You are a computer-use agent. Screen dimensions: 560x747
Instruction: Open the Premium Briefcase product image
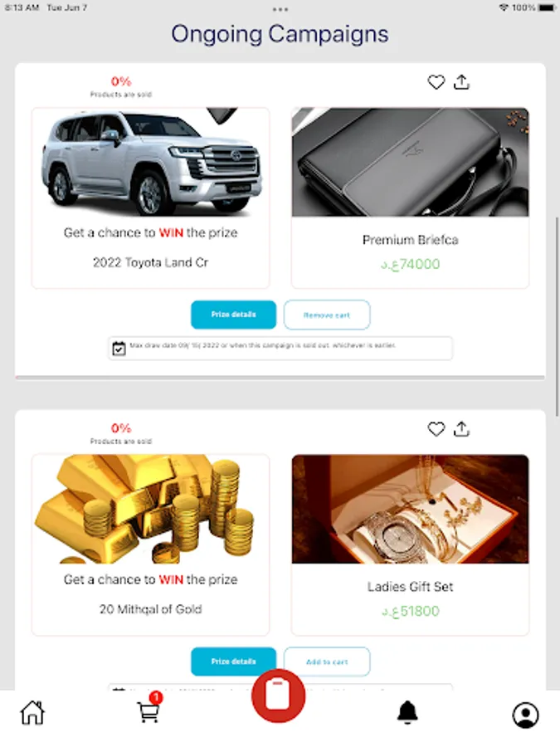point(410,163)
